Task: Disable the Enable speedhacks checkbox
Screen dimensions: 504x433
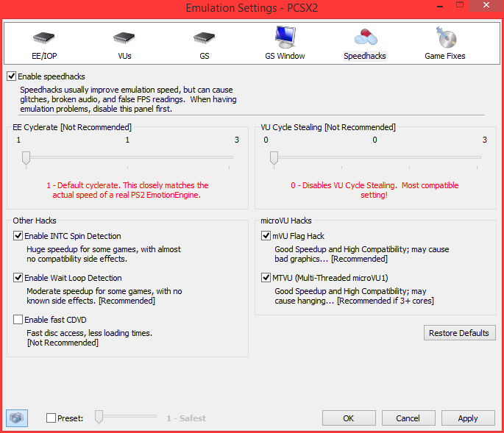Action: tap(12, 76)
